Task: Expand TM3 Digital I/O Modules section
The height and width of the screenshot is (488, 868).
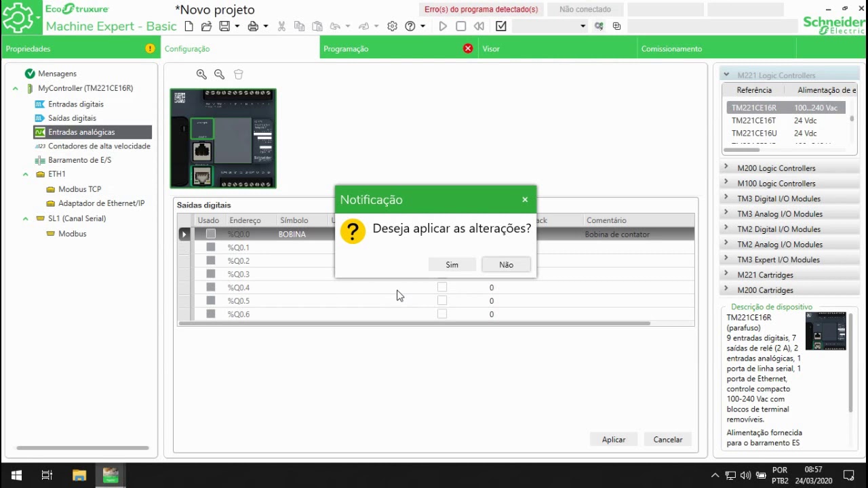Action: pos(726,198)
